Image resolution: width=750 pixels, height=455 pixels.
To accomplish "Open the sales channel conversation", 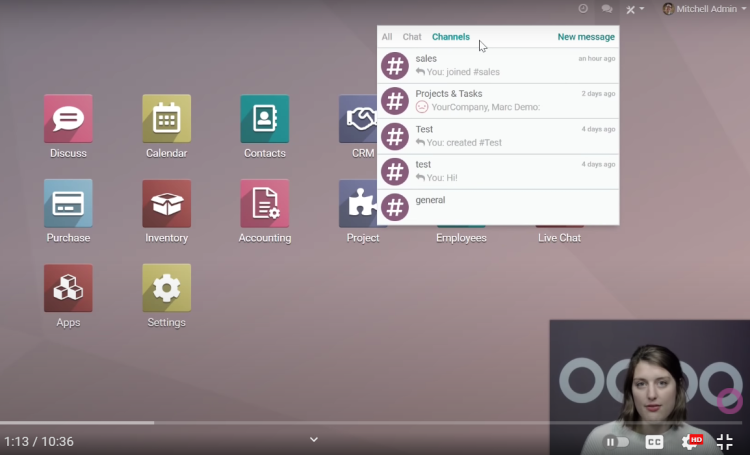I will tap(498, 66).
